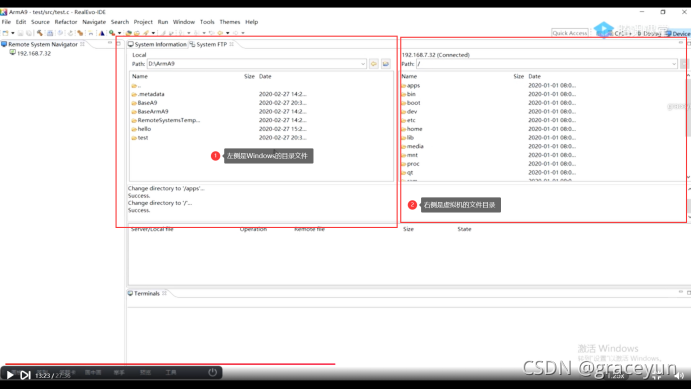Click the hammer Build icon
The image size is (692, 389).
[40, 33]
